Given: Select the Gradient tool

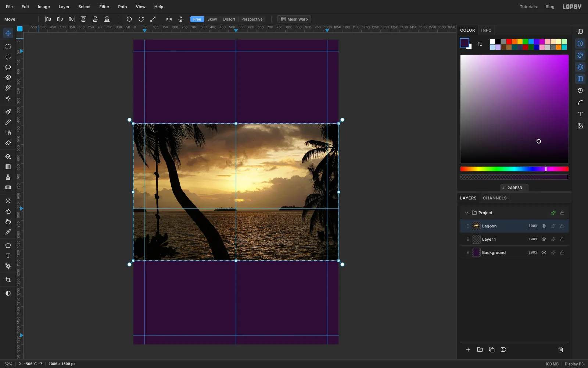Looking at the screenshot, I should click(8, 167).
